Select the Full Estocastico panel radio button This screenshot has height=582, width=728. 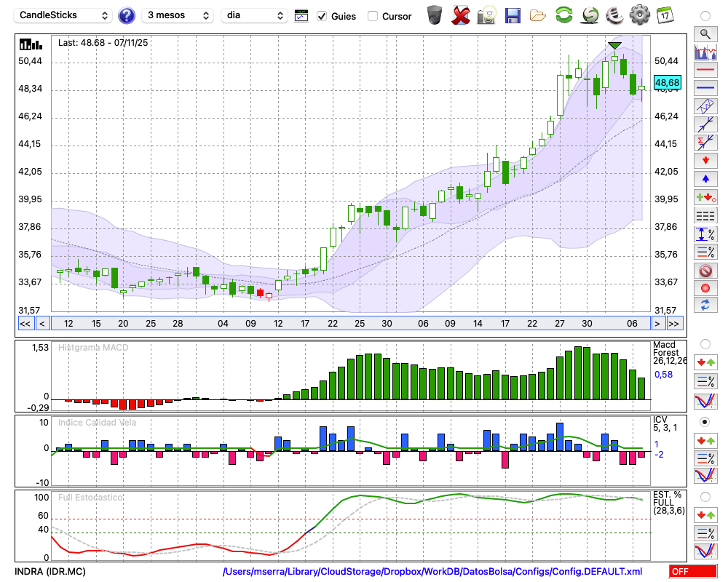pyautogui.click(x=705, y=496)
